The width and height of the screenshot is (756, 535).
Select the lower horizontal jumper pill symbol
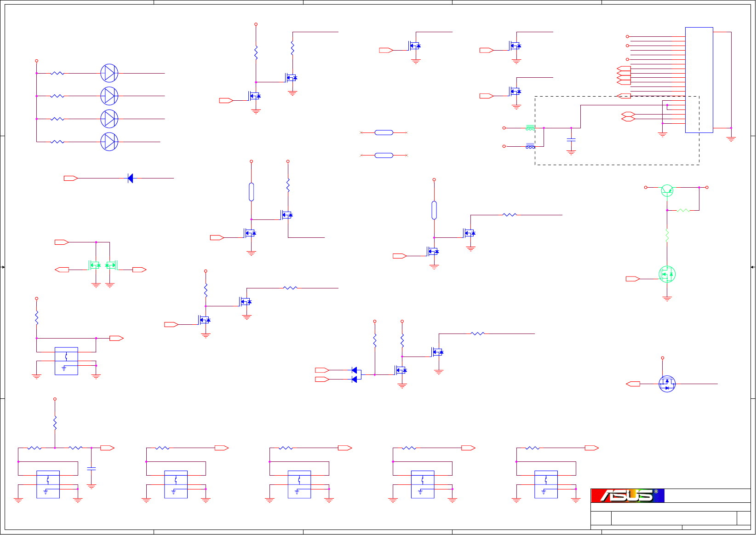384,155
